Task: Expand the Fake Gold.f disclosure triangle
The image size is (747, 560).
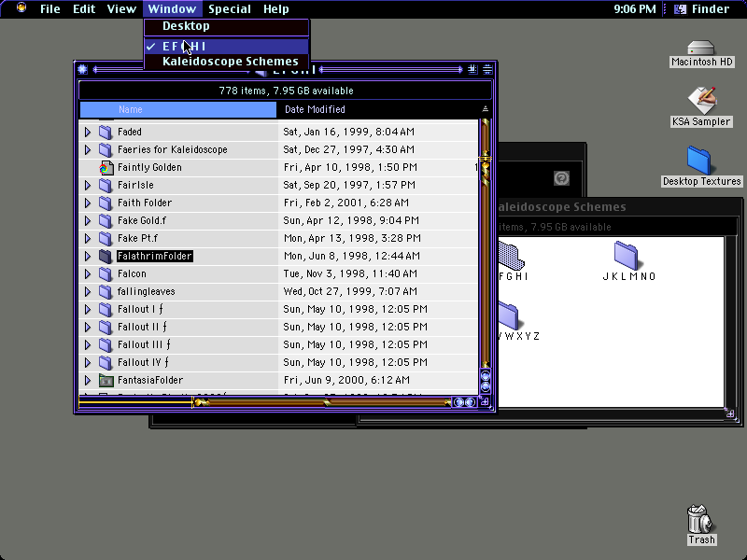Action: [x=88, y=220]
